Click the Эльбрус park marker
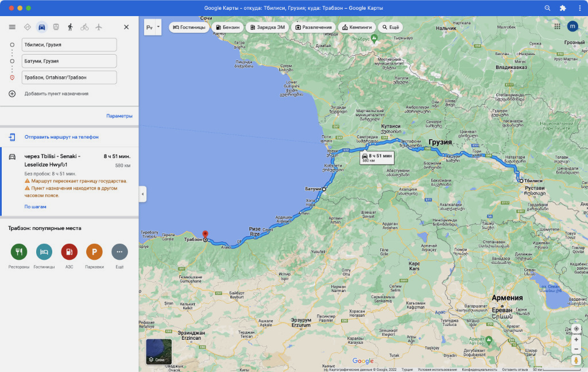 point(374,39)
